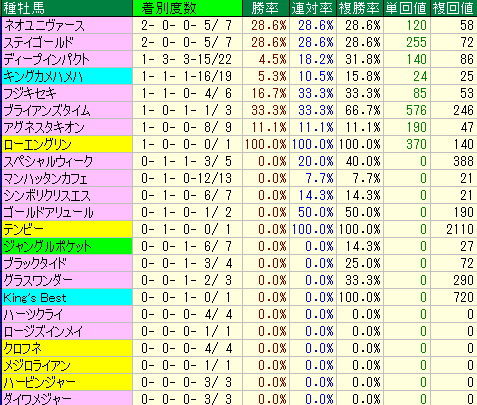Select the ダイワメジャー sire name

point(37,399)
